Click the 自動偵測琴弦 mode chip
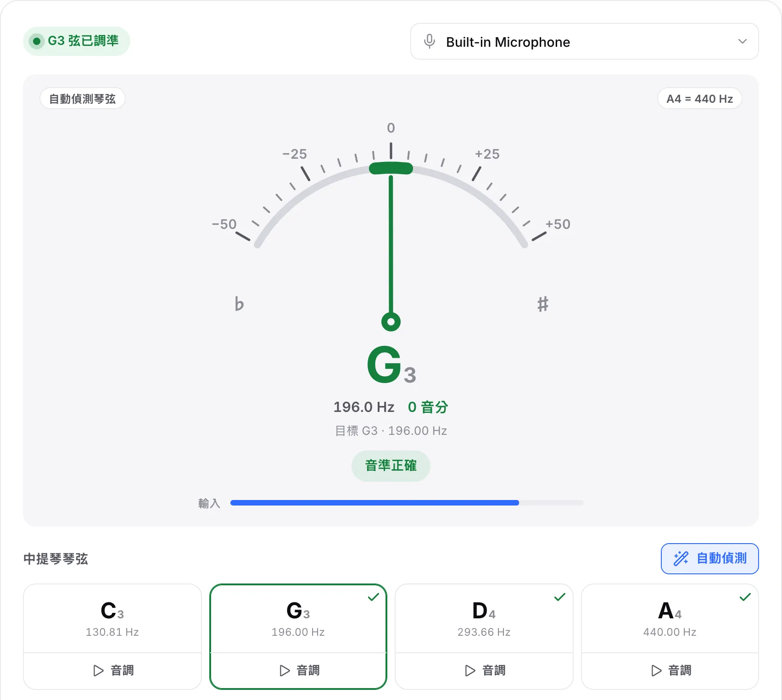Screen dimensions: 782x700 click(83, 99)
